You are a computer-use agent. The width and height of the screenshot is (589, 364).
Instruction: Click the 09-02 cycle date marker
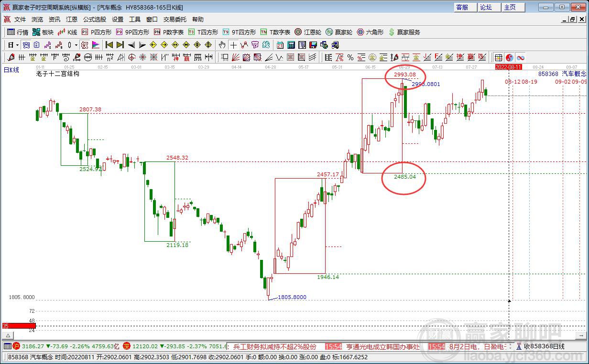pyautogui.click(x=563, y=82)
